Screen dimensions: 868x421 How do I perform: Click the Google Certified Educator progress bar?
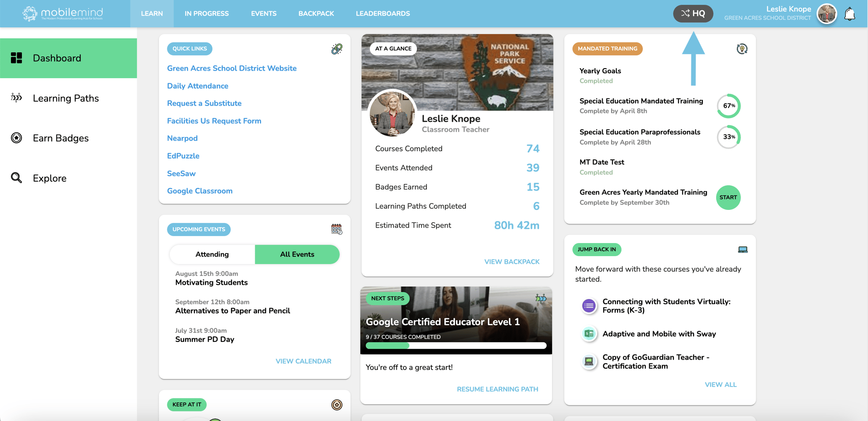(x=456, y=346)
